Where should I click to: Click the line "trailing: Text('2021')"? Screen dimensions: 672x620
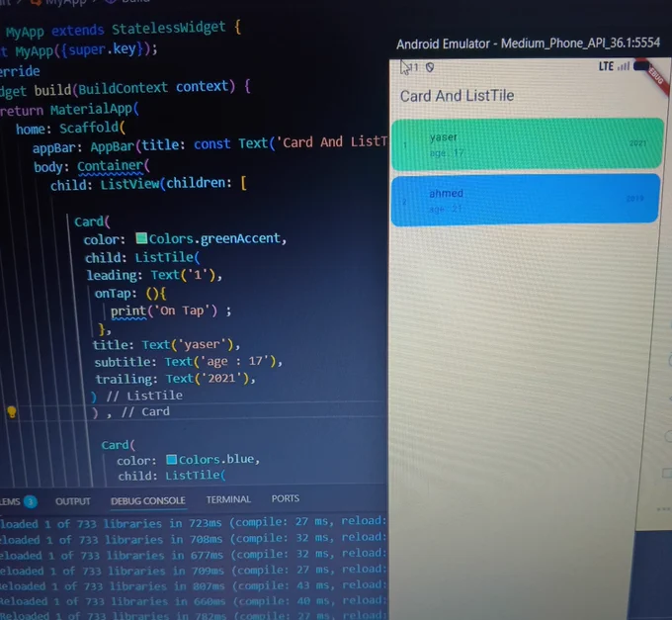(175, 379)
